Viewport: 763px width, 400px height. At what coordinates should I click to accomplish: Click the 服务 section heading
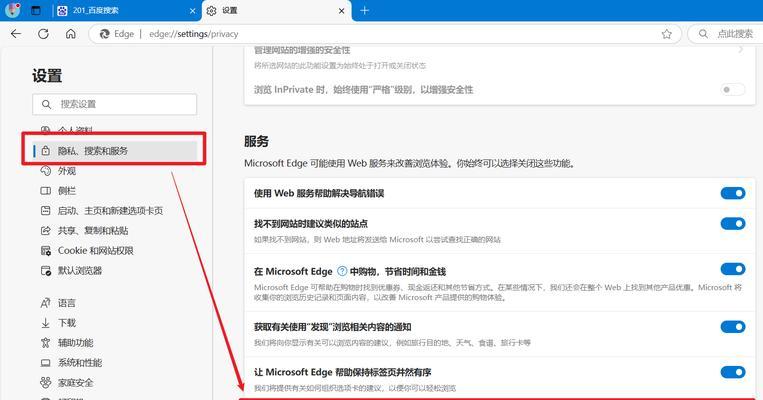pos(256,142)
